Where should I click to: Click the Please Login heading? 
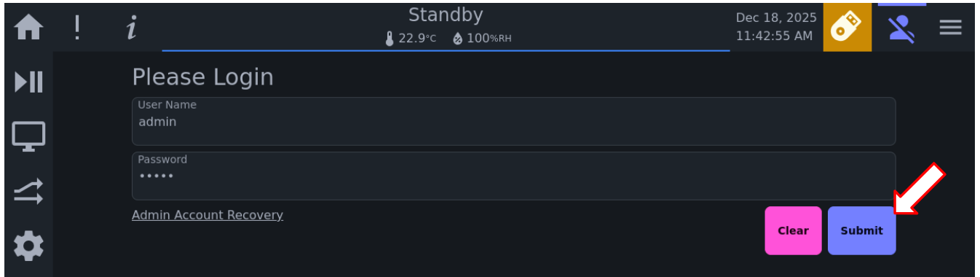(x=202, y=77)
